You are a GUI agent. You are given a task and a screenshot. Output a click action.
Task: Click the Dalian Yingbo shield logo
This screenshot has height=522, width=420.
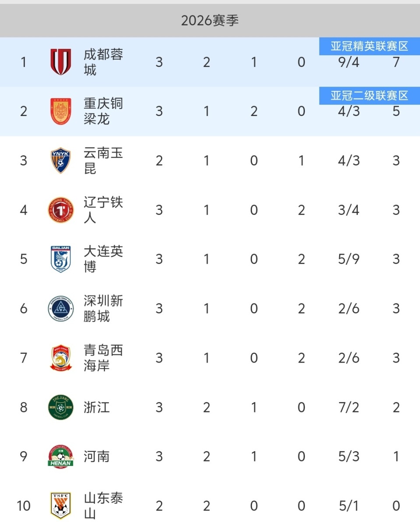(60, 259)
